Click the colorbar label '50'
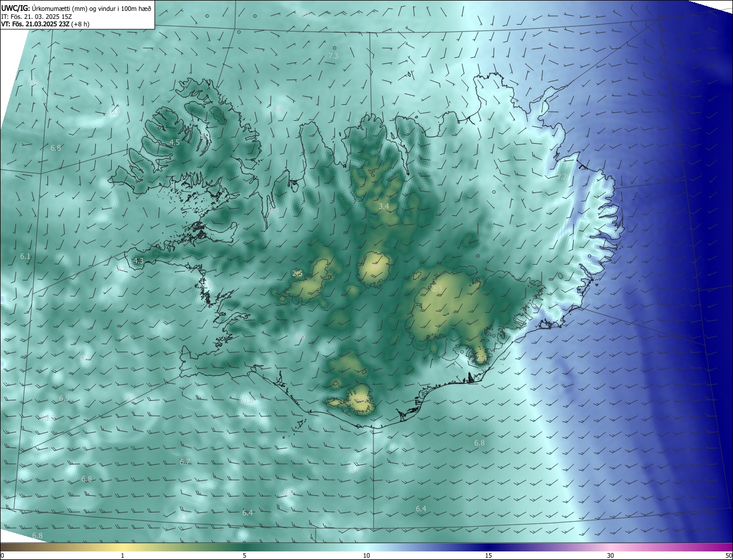The height and width of the screenshot is (560, 733). coord(728,555)
